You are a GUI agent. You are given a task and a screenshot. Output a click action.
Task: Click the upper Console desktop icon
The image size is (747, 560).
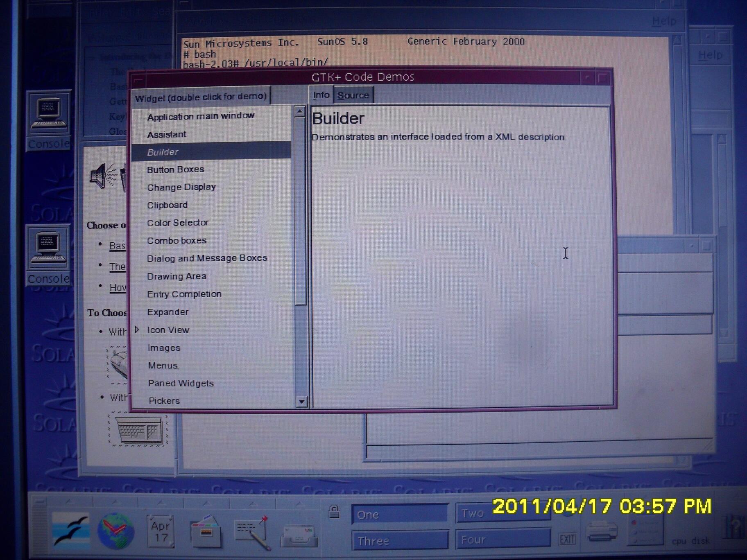(49, 122)
